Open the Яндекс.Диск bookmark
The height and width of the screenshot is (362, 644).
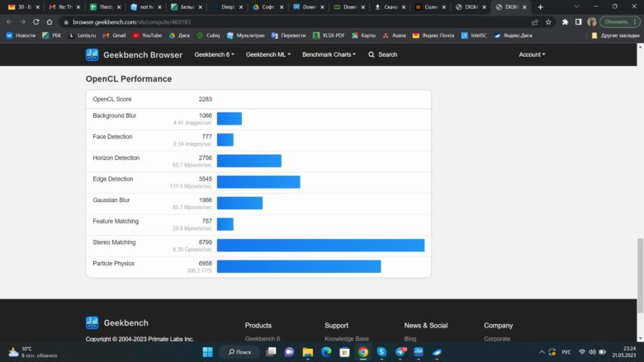[514, 35]
